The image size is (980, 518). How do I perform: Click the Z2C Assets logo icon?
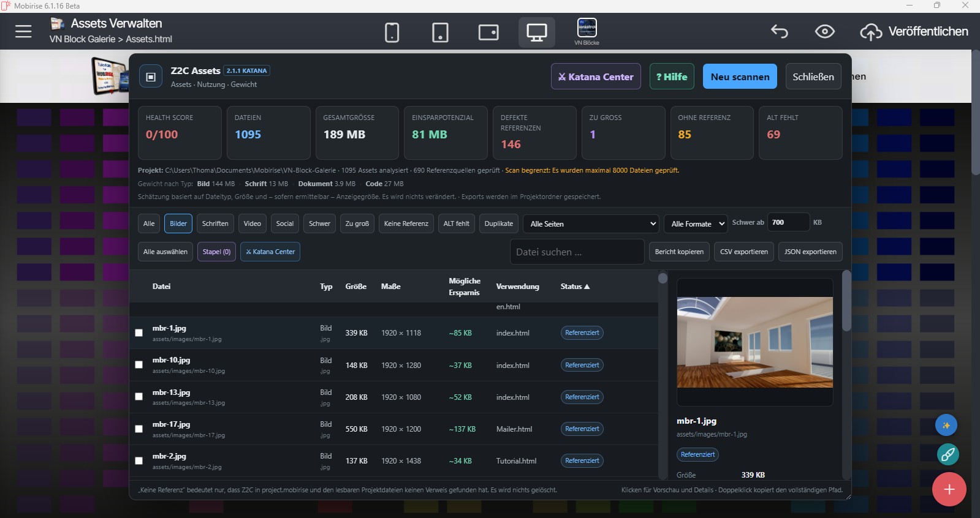pos(151,77)
